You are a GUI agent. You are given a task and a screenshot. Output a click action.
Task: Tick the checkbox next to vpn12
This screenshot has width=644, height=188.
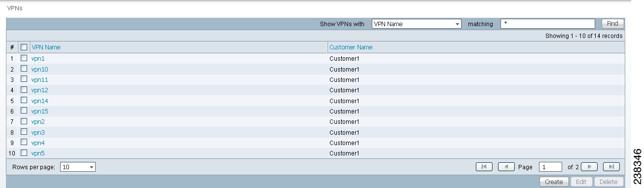tap(24, 90)
